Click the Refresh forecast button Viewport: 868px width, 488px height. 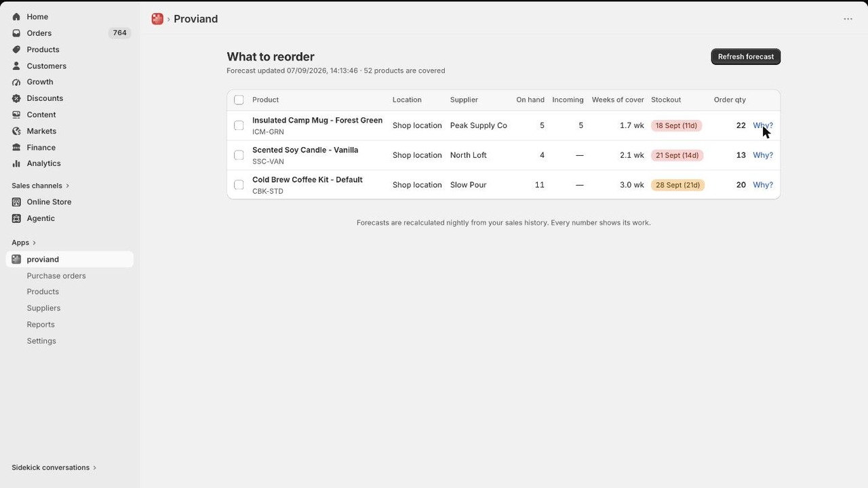[746, 56]
